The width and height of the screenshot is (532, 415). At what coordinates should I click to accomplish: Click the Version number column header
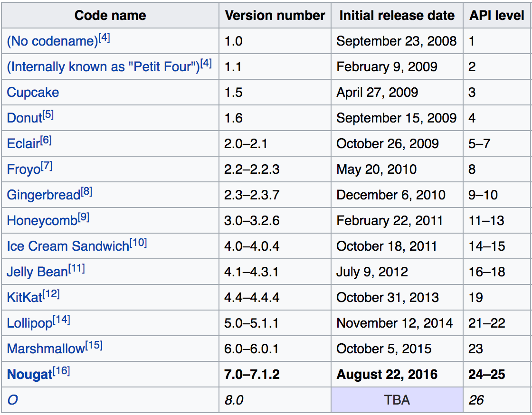[x=275, y=16]
